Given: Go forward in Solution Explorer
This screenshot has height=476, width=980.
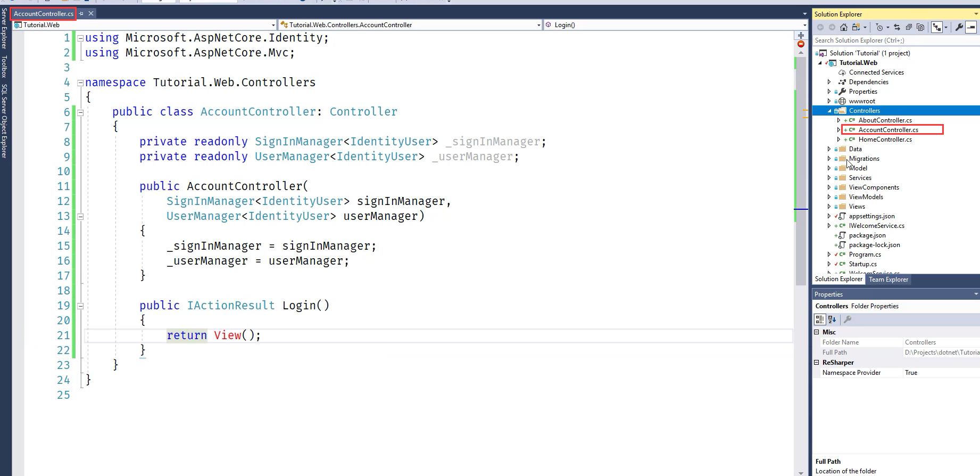Looking at the screenshot, I should [832, 27].
